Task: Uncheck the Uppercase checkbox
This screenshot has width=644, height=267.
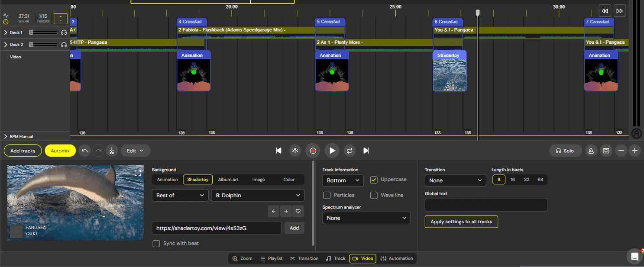Action: 374,180
